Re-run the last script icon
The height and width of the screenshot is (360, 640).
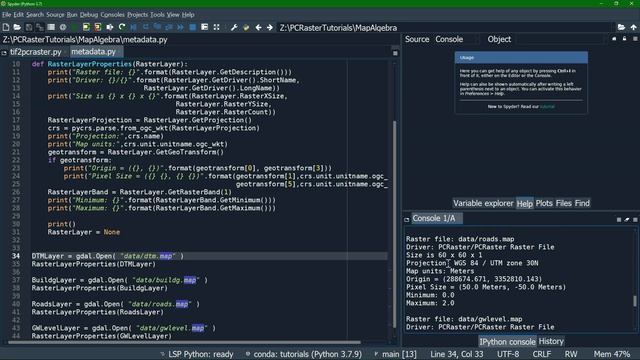[x=122, y=27]
